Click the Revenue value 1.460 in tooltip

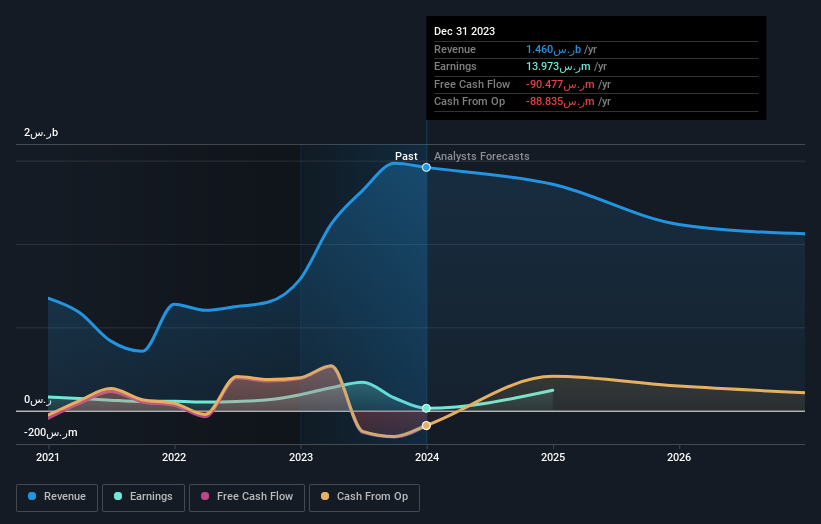pos(553,49)
